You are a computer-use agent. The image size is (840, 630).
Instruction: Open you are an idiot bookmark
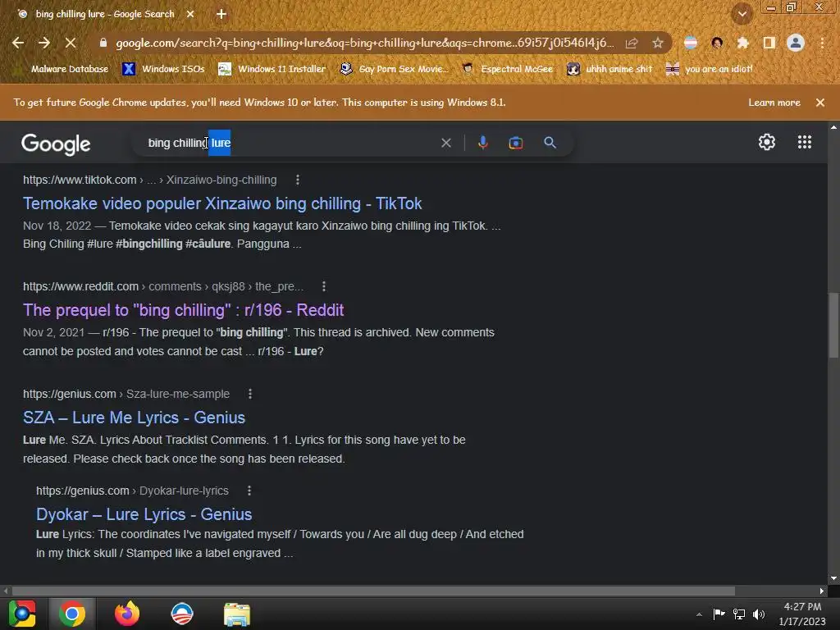point(710,69)
